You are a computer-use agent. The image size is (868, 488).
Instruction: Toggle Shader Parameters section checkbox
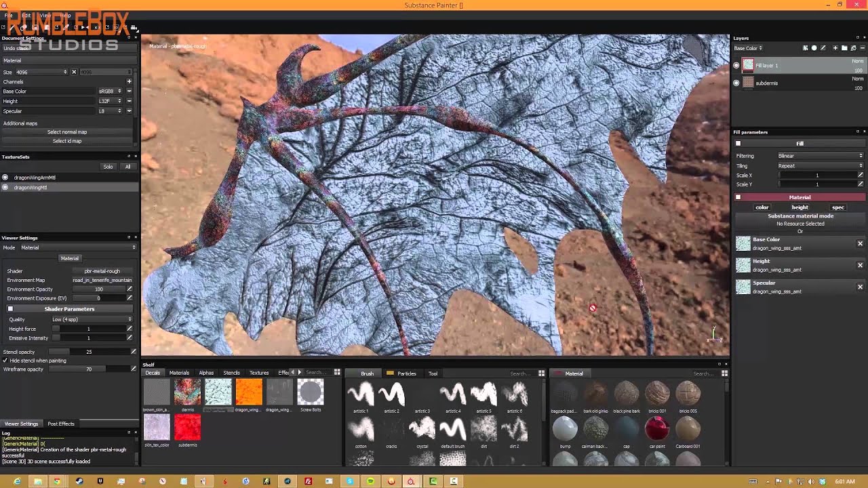[10, 309]
